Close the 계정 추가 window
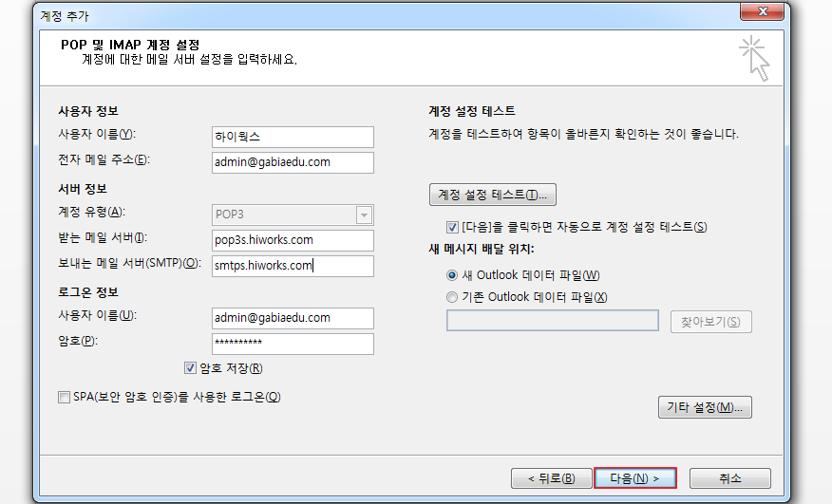832x504 pixels. 762,11
